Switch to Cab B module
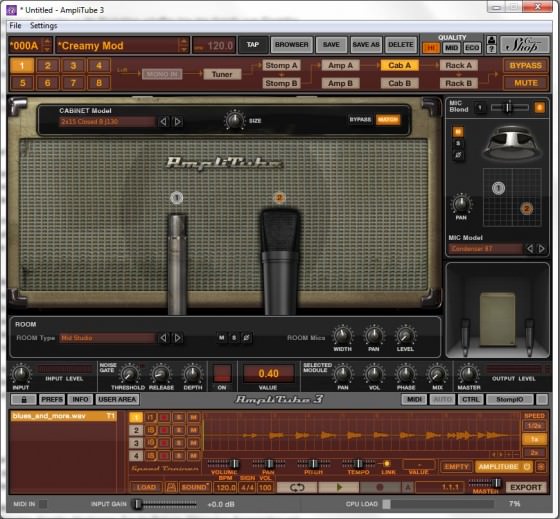The width and height of the screenshot is (560, 519). (399, 83)
